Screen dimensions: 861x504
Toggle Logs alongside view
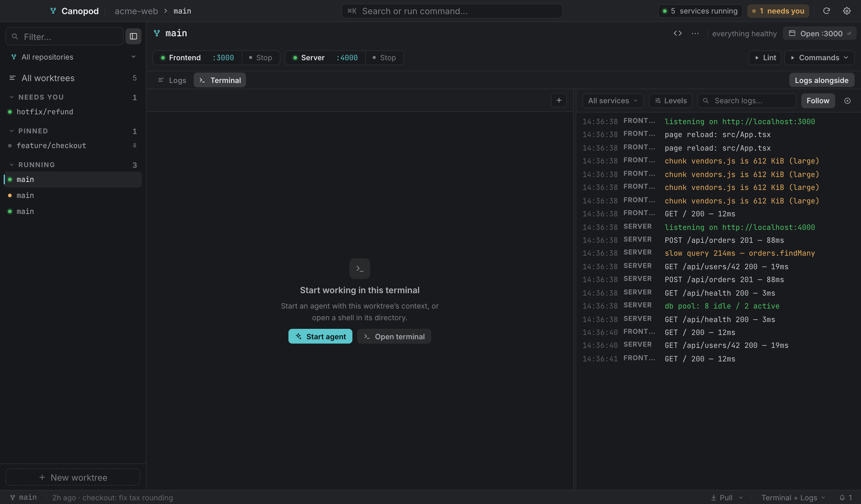[821, 80]
